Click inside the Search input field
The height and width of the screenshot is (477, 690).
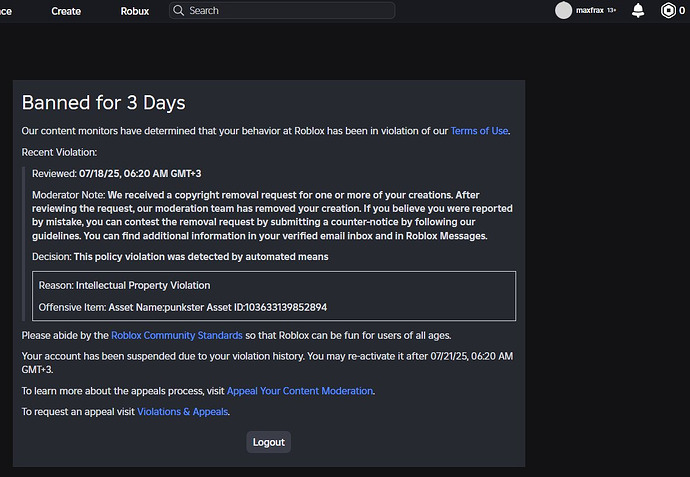point(282,11)
